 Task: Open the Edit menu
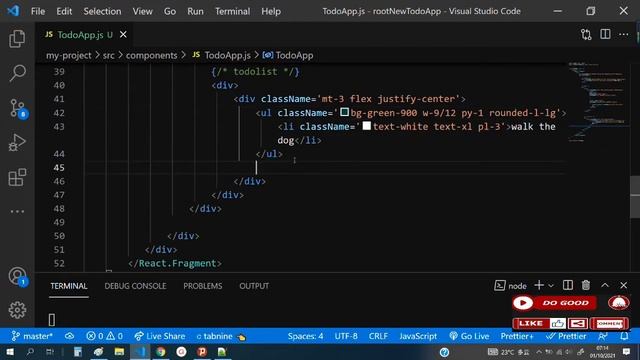[x=64, y=11]
